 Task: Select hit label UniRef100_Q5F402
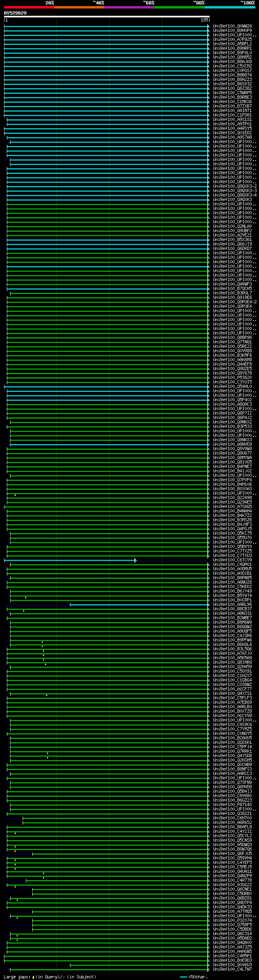coord(232,400)
